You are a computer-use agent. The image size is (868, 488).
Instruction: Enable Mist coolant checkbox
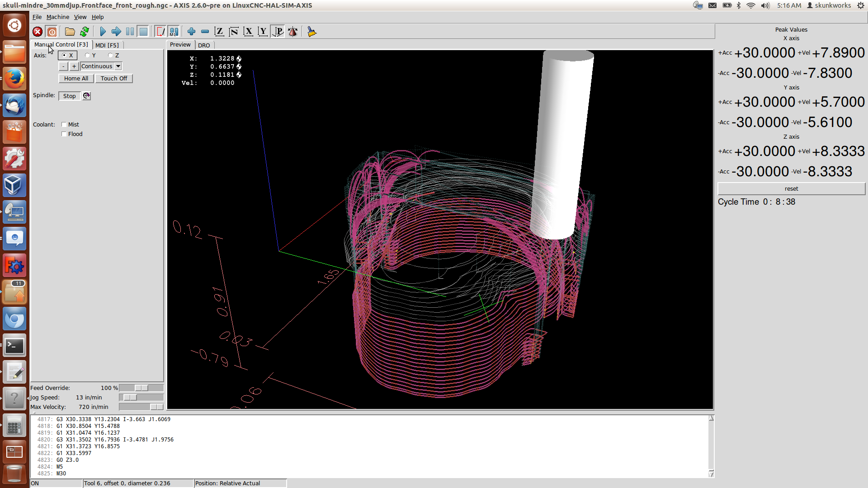pyautogui.click(x=70, y=124)
